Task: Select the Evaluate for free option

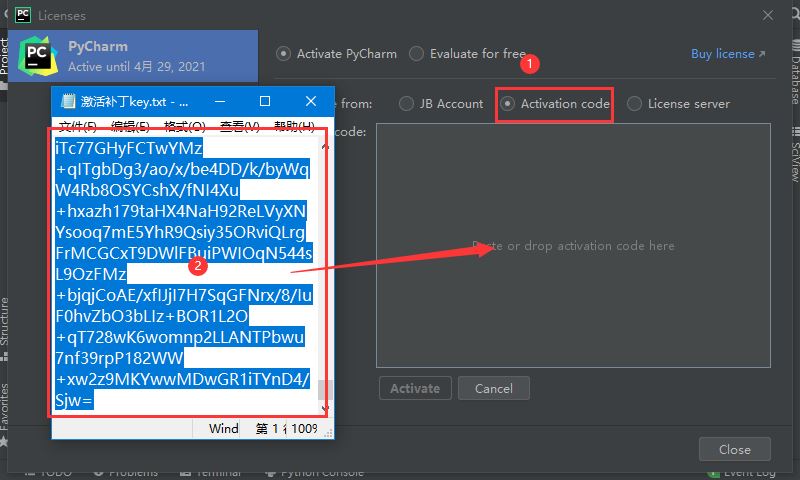Action: (416, 54)
